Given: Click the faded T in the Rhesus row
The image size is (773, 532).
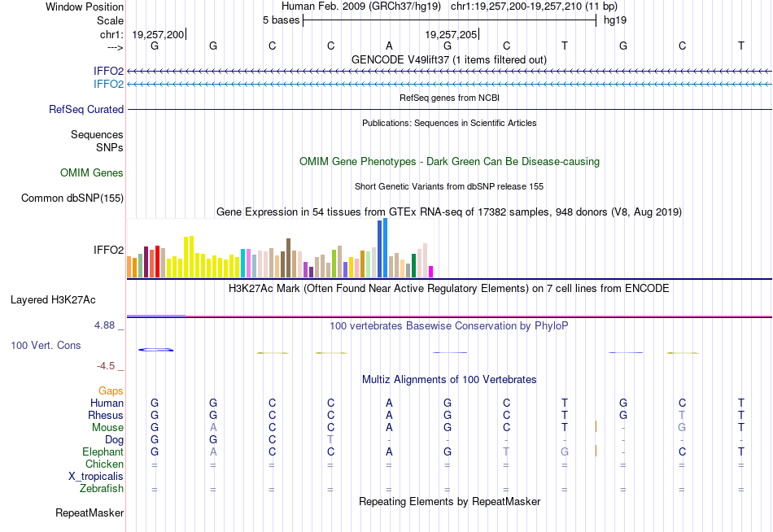Looking at the screenshot, I should click(x=682, y=416).
